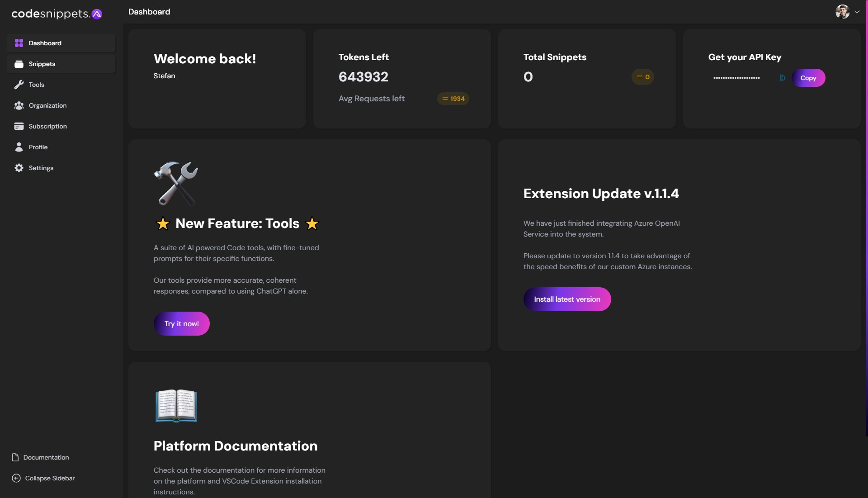Click the Documentation page icon in sidebar
This screenshot has width=868, height=498.
[15, 457]
